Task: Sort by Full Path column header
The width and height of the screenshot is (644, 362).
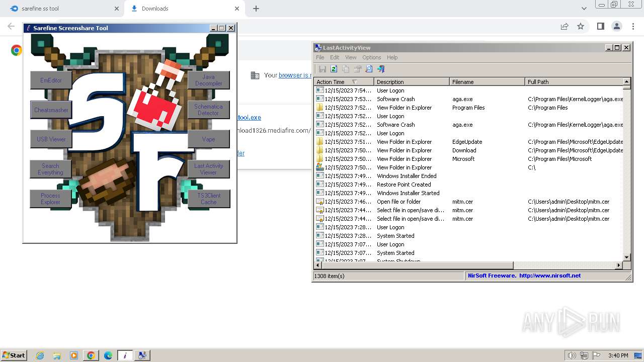Action: [574, 82]
